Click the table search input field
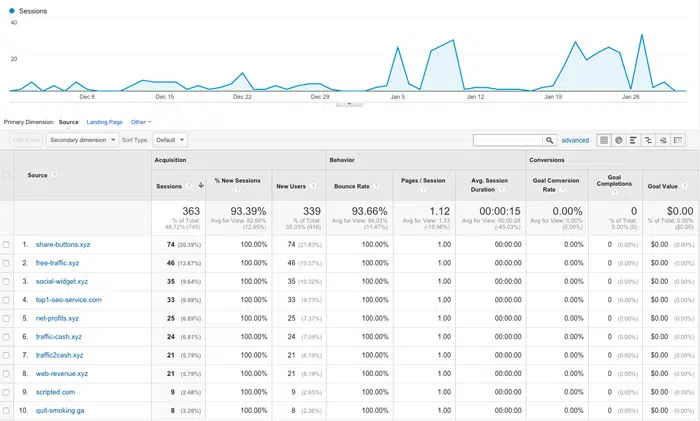The height and width of the screenshot is (421, 700). coord(507,140)
